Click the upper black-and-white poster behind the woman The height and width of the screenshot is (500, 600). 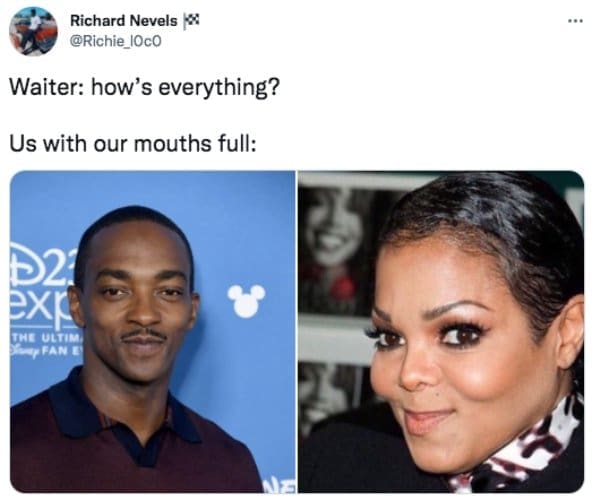(337, 251)
